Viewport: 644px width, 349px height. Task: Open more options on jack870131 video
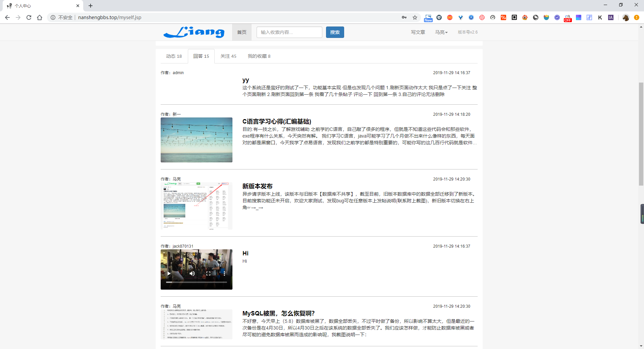tap(224, 273)
